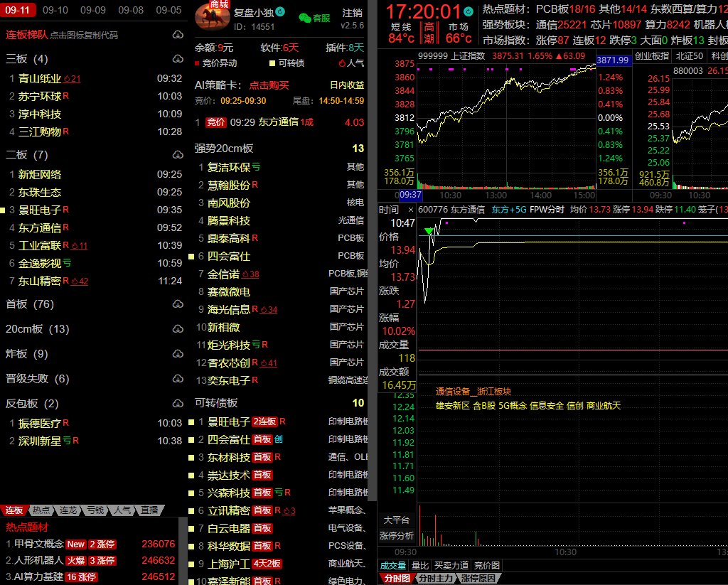Collapse the 反包板 (2) group
The width and height of the screenshot is (728, 585).
tap(32, 404)
